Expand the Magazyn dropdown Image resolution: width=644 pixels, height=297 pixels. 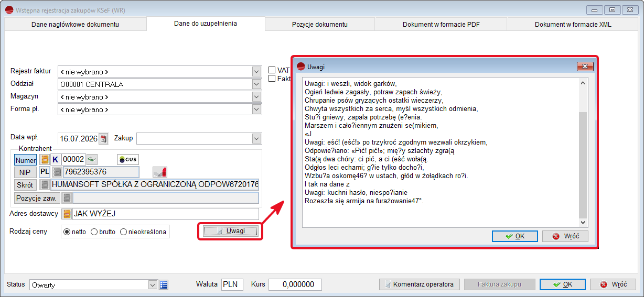(x=256, y=97)
